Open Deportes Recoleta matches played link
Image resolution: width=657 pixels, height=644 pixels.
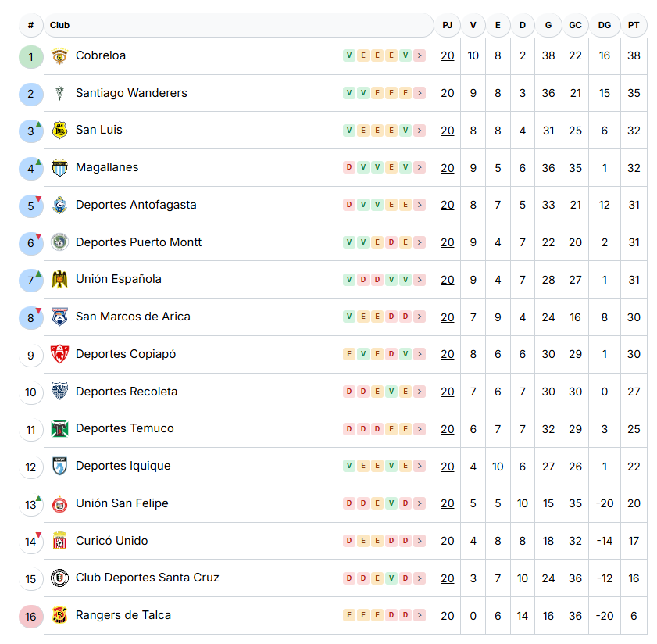[447, 392]
